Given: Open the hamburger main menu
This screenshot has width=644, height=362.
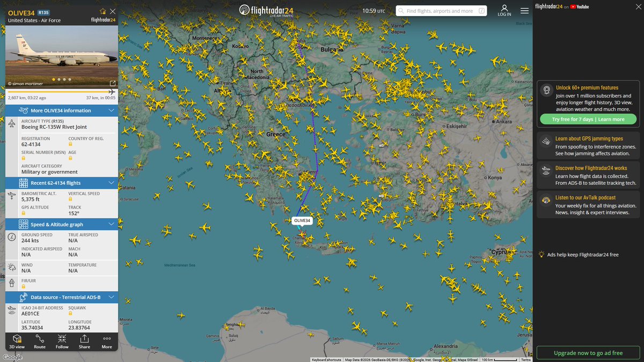Looking at the screenshot, I should click(524, 11).
